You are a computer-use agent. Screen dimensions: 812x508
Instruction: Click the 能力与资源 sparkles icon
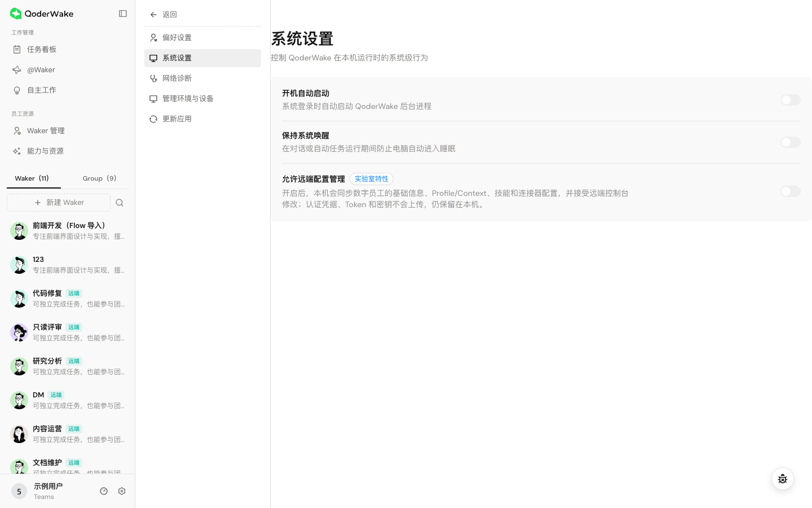(17, 151)
